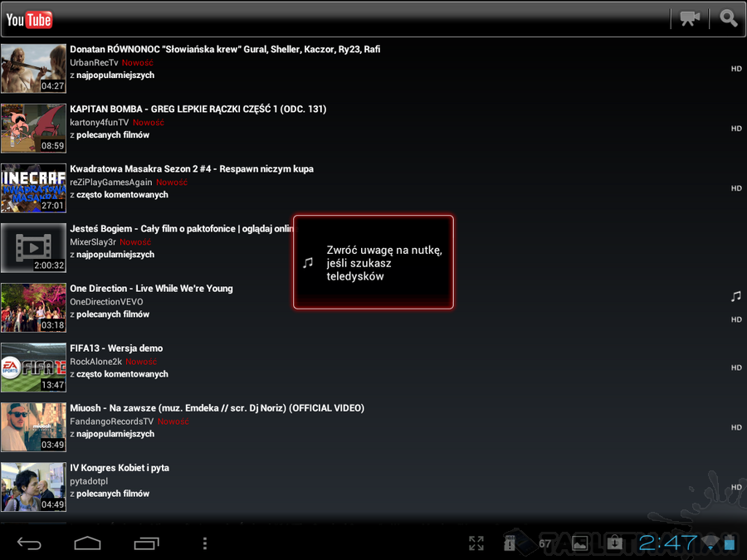Tap 'z często komentowanych' under RockAlone2k
747x560 pixels.
[119, 374]
